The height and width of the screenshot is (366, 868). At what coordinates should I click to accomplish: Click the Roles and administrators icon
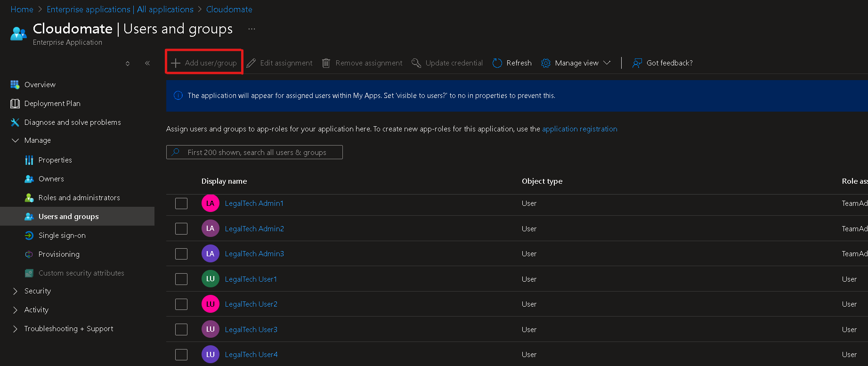29,198
